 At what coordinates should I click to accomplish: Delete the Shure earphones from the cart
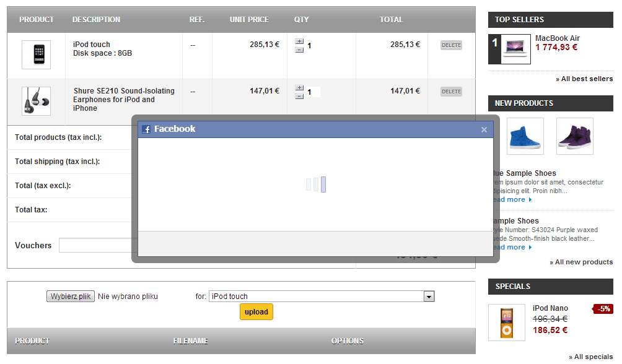451,90
